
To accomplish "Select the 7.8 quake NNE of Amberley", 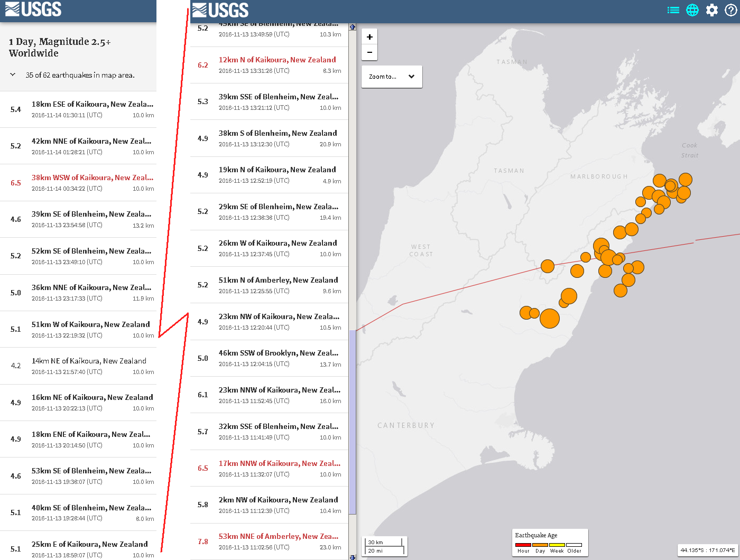I will 269,542.
